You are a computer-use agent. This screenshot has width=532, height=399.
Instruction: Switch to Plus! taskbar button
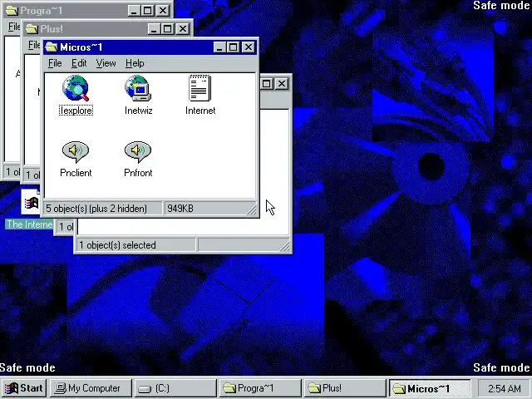(345, 388)
